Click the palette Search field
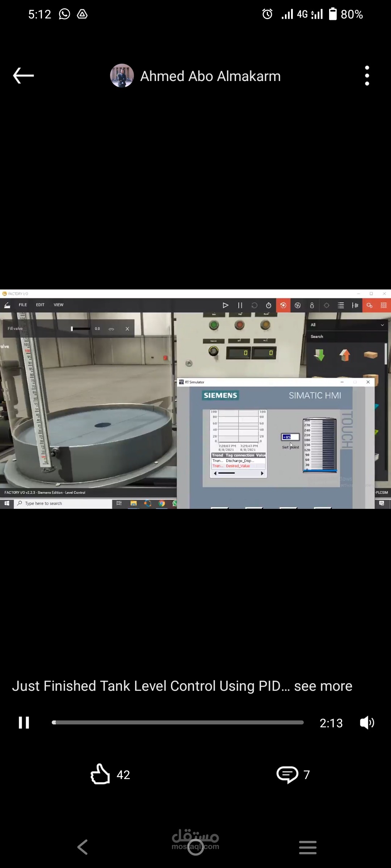This screenshot has height=868, width=391. [x=347, y=336]
